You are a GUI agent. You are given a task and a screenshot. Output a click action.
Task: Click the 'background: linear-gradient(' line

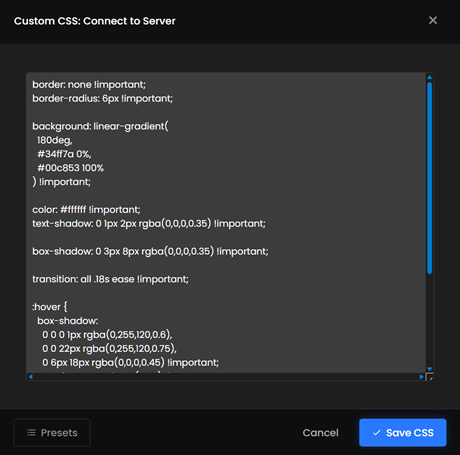[x=100, y=126]
